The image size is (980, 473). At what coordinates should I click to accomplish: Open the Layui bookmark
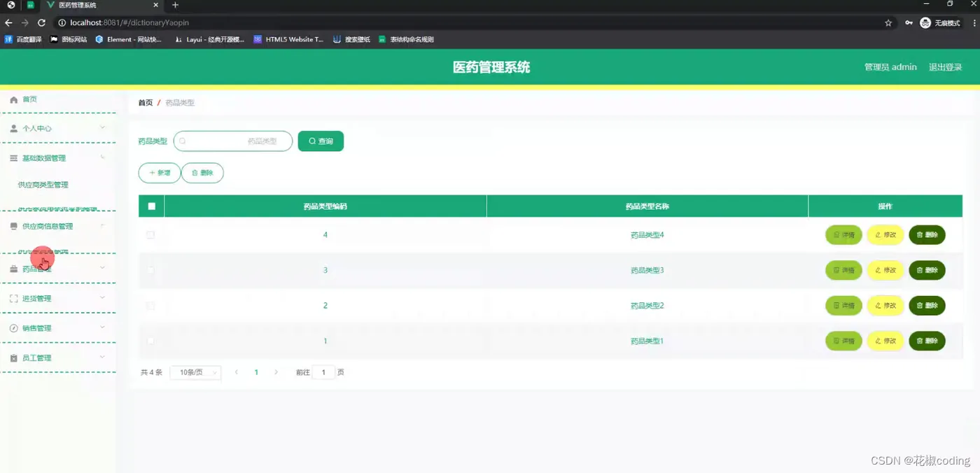(x=209, y=40)
